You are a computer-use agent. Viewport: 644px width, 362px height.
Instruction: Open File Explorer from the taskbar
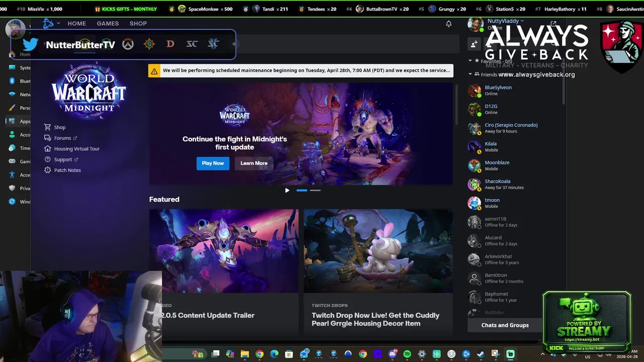click(x=245, y=354)
